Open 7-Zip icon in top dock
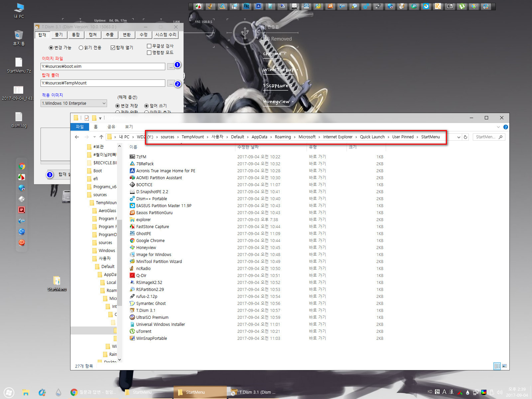Image resolution: width=532 pixels, height=399 pixels. [450, 6]
